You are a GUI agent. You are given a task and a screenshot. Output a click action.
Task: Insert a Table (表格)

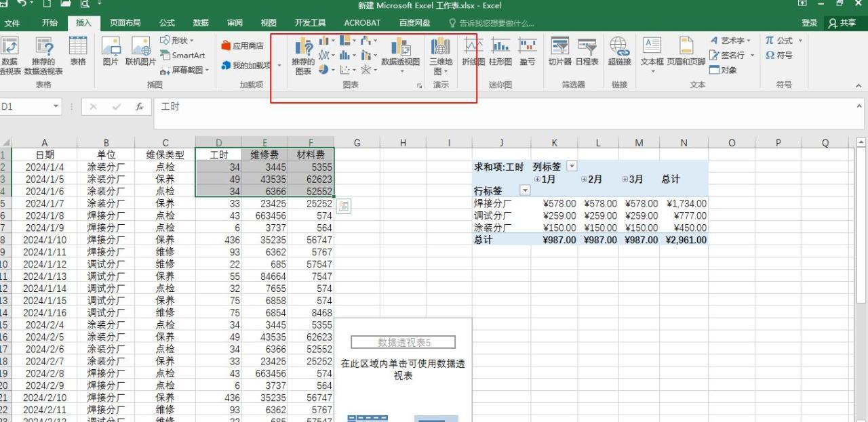[78, 51]
